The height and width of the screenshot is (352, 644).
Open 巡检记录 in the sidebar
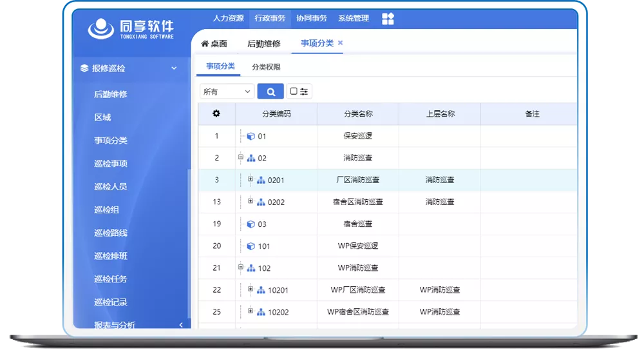(x=111, y=302)
